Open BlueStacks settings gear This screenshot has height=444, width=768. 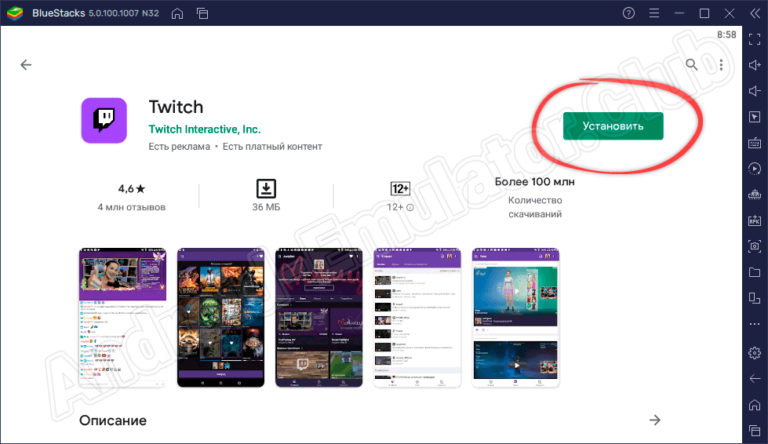point(754,351)
